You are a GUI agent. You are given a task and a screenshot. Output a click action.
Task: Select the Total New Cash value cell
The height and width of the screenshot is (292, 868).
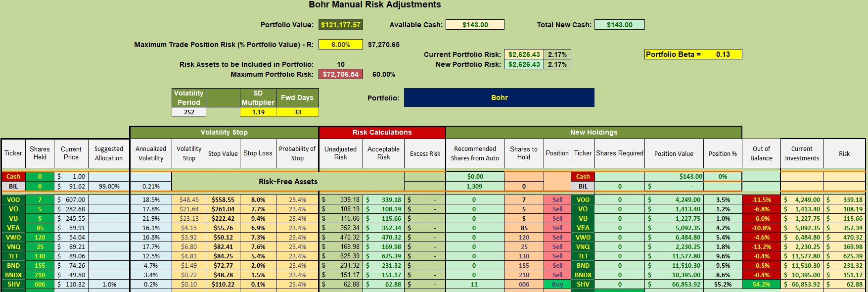coord(619,25)
